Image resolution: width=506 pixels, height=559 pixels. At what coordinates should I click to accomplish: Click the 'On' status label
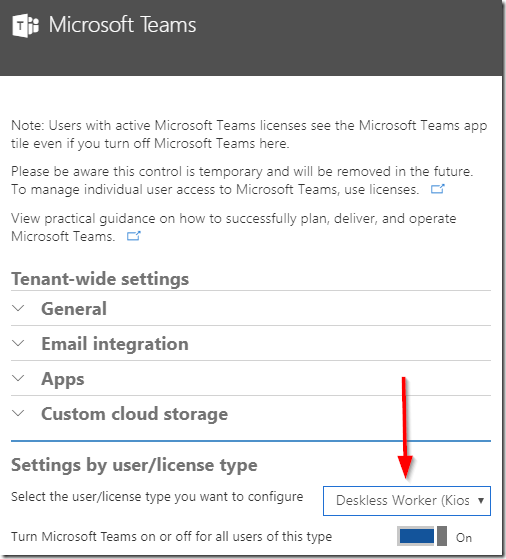tap(464, 537)
